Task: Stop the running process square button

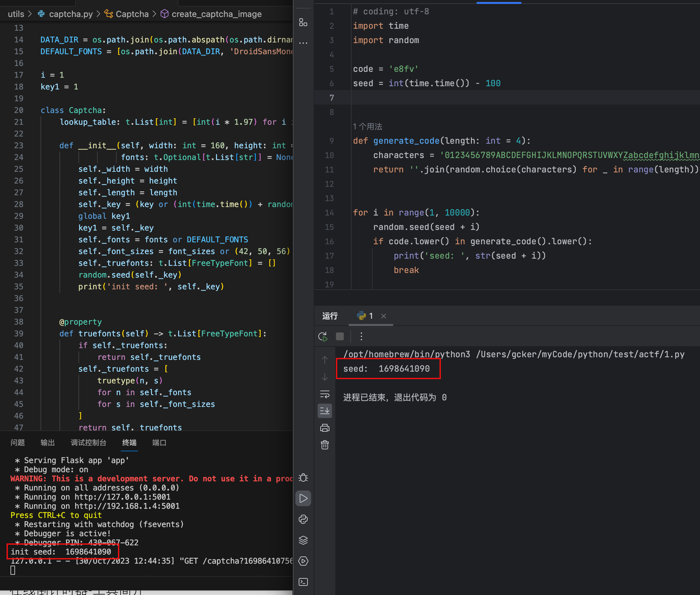Action: coord(340,336)
